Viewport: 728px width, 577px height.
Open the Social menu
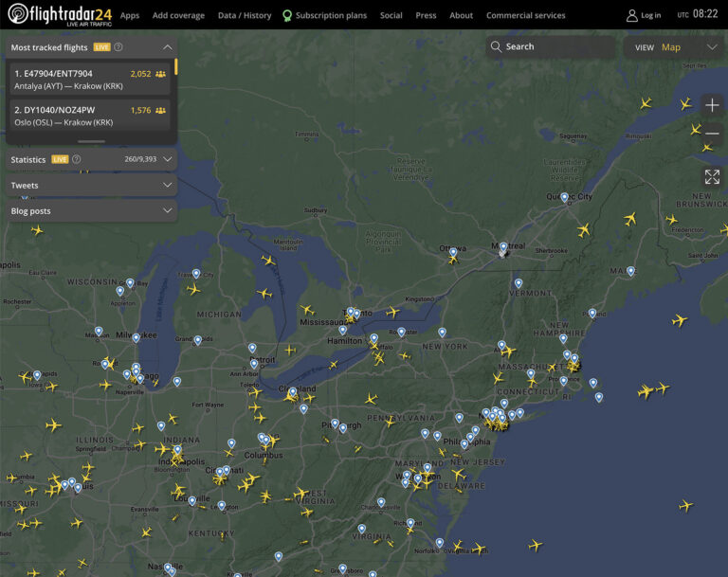[391, 15]
